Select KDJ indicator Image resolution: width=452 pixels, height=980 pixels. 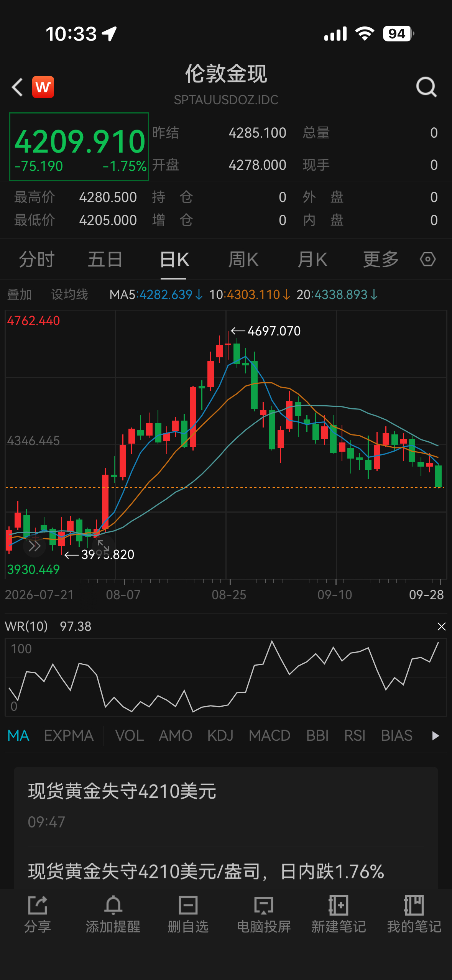coord(220,735)
